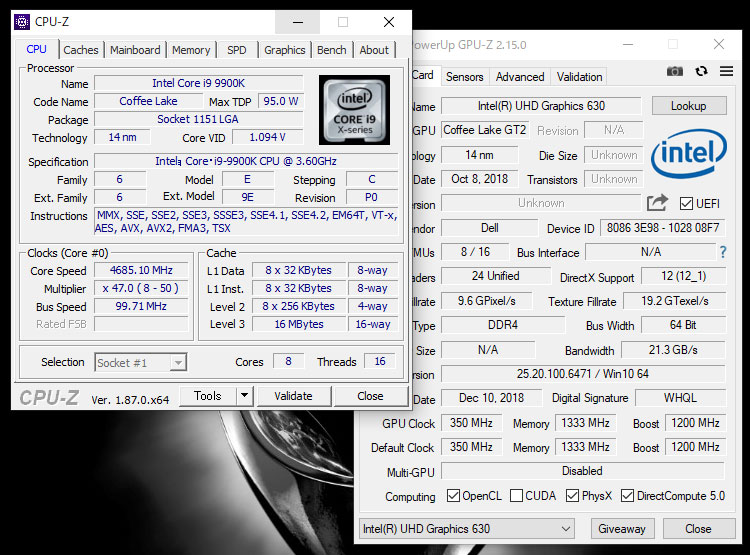Toggle the OpenCL checkbox

pyautogui.click(x=453, y=496)
